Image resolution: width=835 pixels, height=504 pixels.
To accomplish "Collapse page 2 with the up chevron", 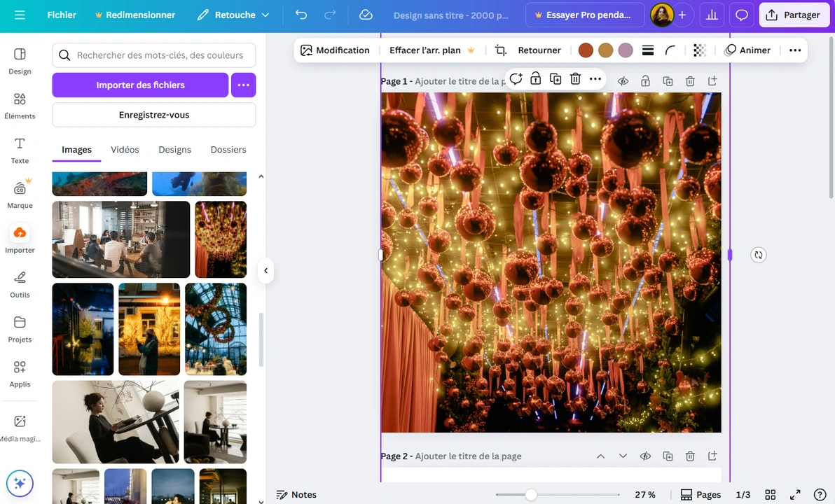I will pyautogui.click(x=600, y=456).
